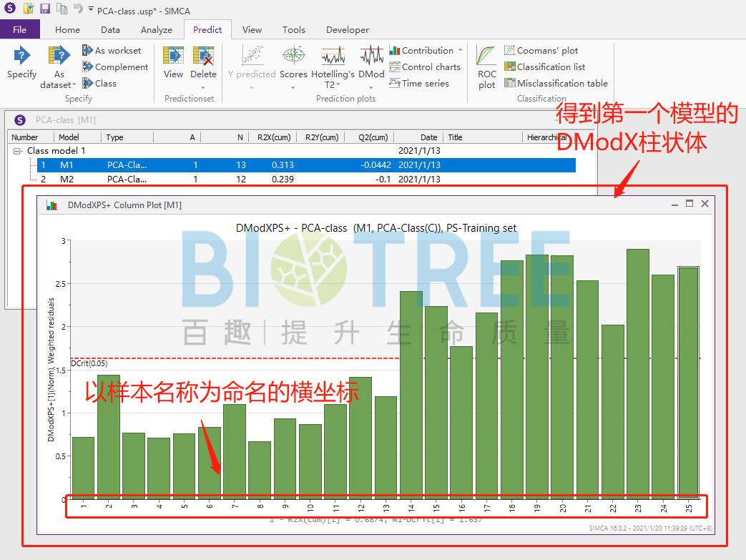
Task: Open the File menu
Action: 20,30
